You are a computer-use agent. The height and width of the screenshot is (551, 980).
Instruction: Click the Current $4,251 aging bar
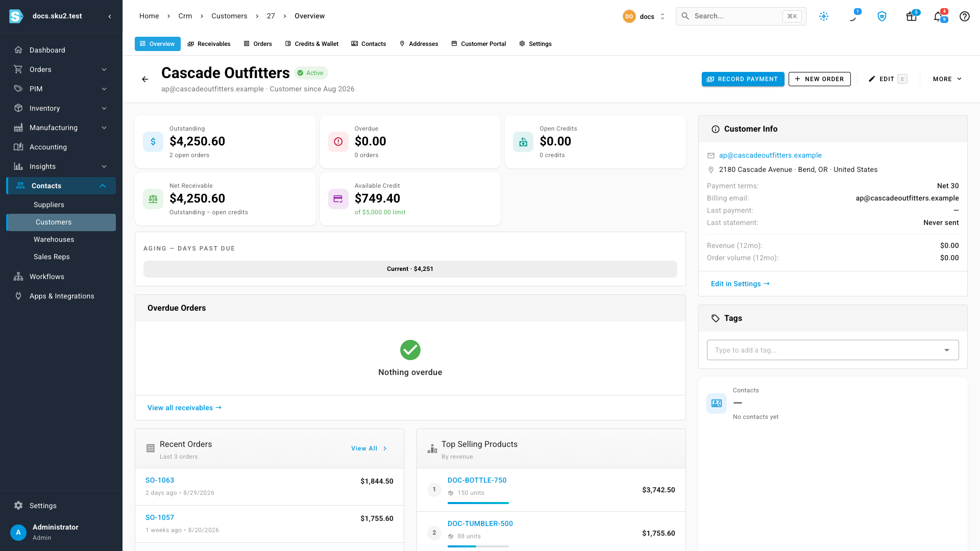(410, 269)
